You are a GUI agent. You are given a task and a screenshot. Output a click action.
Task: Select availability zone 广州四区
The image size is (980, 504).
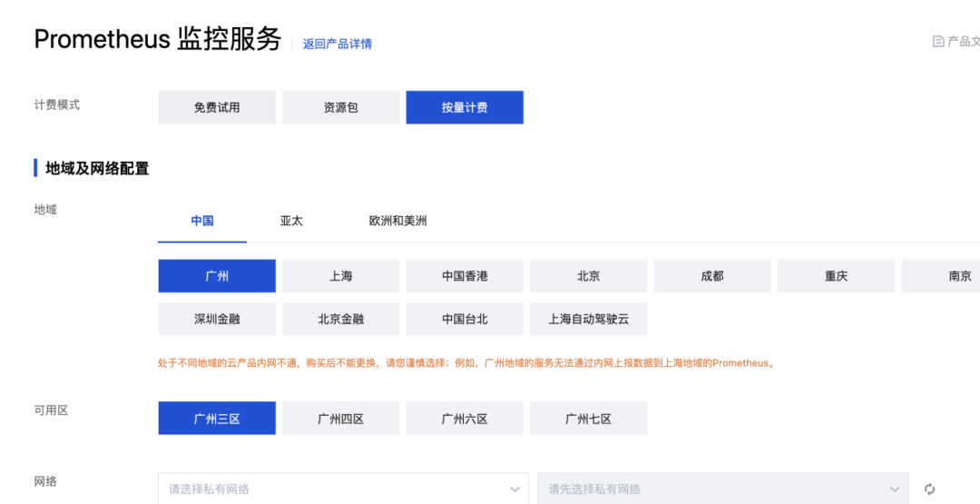340,419
